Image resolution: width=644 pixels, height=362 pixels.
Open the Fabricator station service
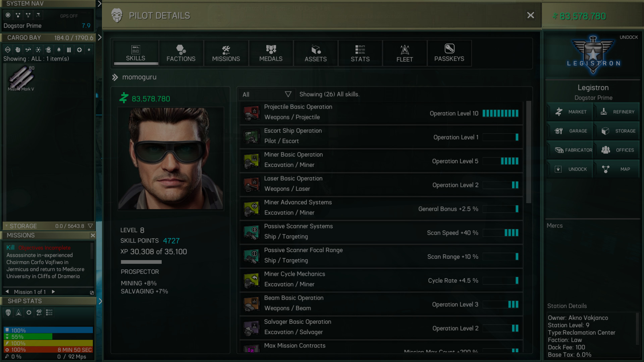(570, 150)
